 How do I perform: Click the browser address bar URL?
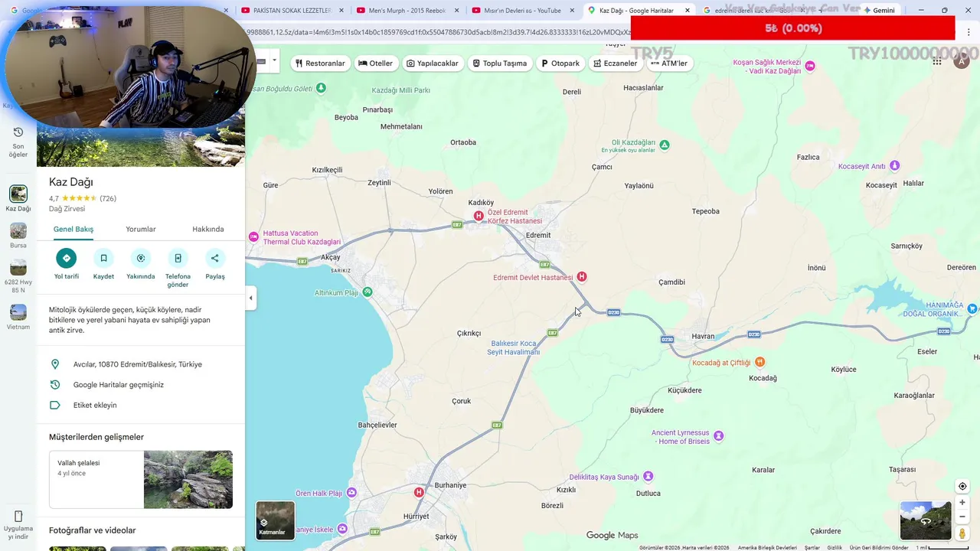tap(438, 32)
